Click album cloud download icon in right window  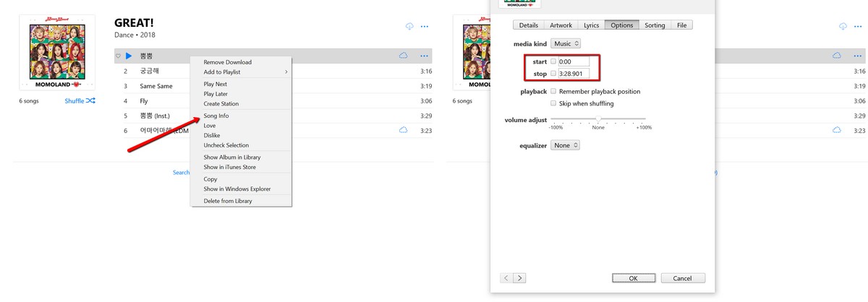(x=843, y=26)
